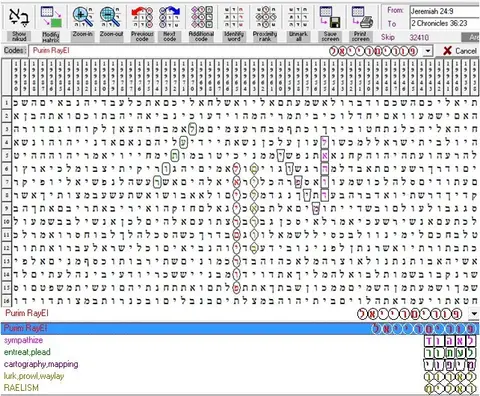
Task: Click the Identify word label button
Action: 234,36
